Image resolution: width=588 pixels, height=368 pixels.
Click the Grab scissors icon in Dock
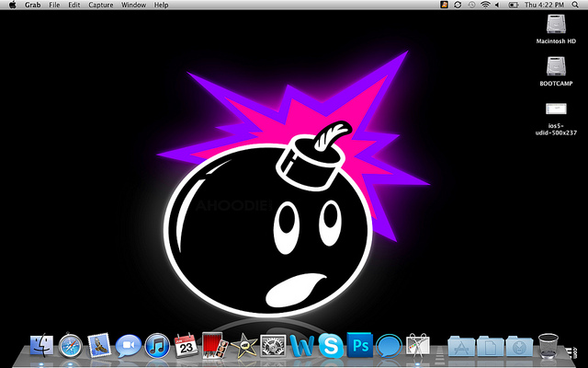417,345
